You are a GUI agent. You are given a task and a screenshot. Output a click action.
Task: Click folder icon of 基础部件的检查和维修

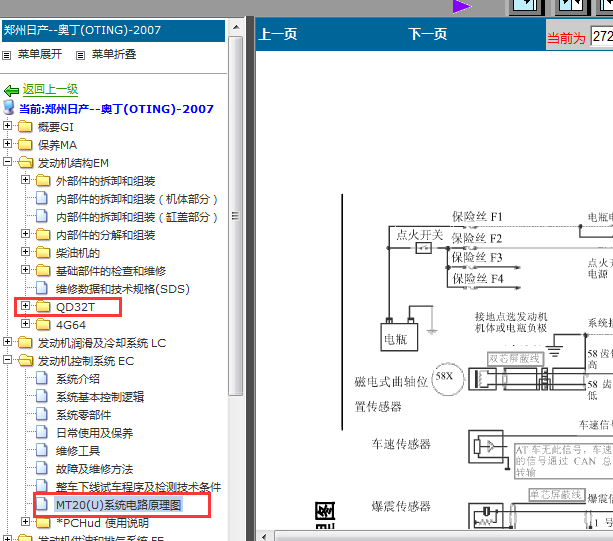point(43,270)
